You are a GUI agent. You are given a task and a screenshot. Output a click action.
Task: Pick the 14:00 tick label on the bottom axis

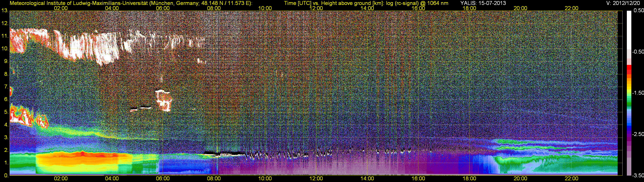[367, 179]
